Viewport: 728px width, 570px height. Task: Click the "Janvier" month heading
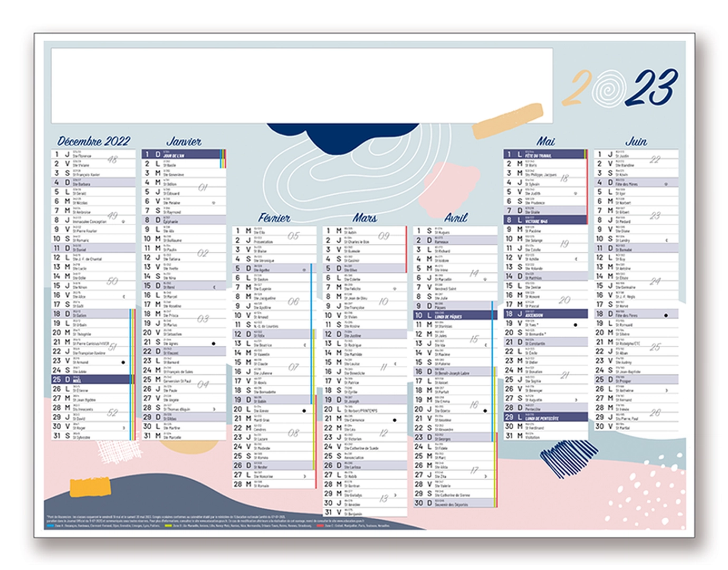click(184, 141)
